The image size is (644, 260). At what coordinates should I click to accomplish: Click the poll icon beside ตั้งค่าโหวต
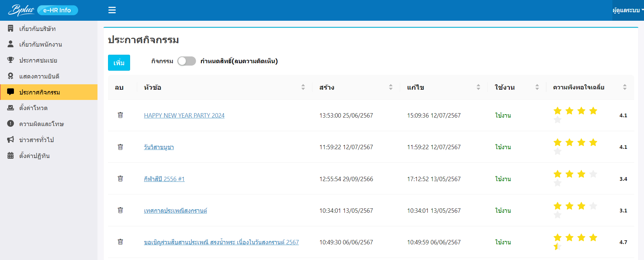click(x=11, y=108)
